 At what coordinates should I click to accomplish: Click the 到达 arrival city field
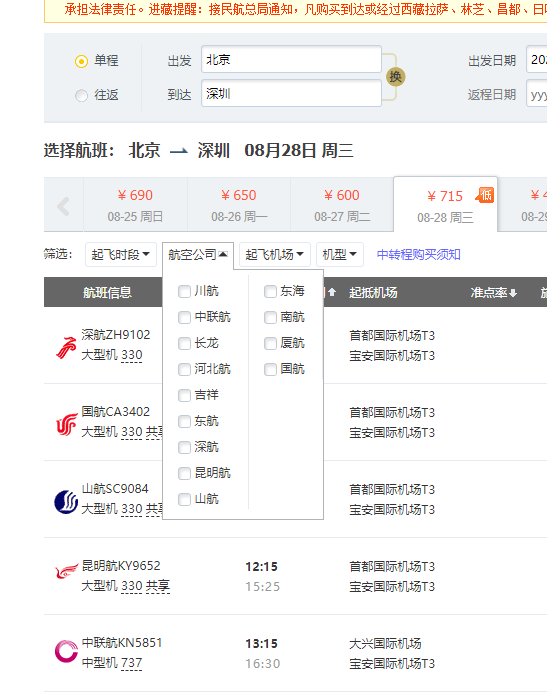[291, 93]
